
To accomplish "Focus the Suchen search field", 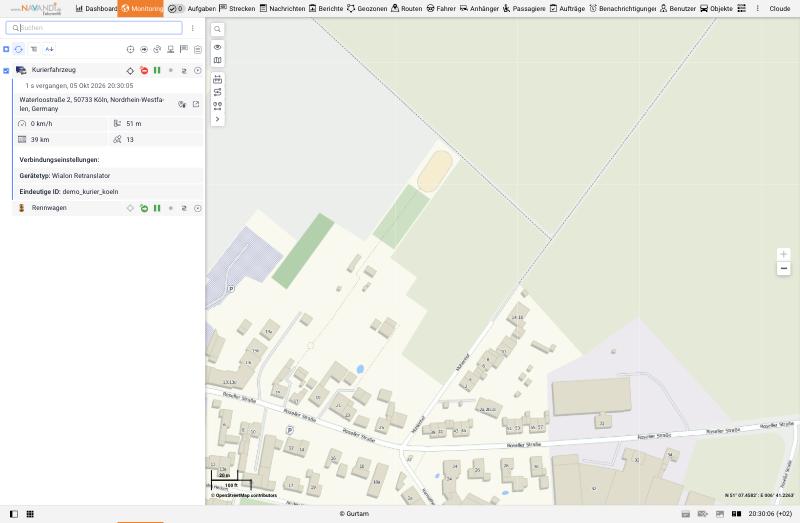I will tap(94, 28).
